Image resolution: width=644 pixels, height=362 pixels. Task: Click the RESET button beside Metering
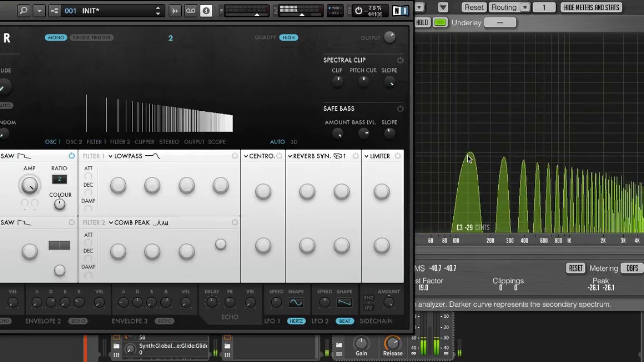(x=576, y=268)
